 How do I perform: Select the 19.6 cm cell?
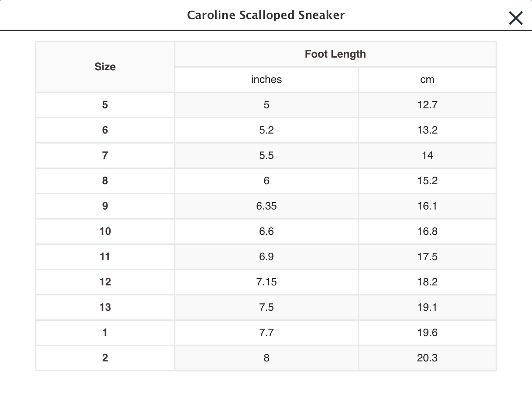coord(427,332)
